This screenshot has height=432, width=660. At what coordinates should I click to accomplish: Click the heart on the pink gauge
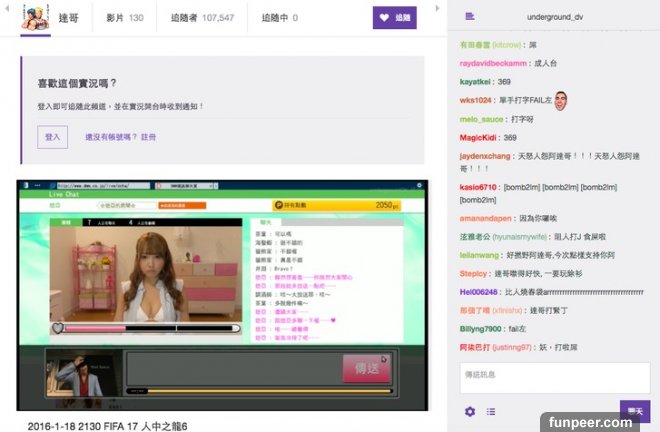pyautogui.click(x=58, y=327)
